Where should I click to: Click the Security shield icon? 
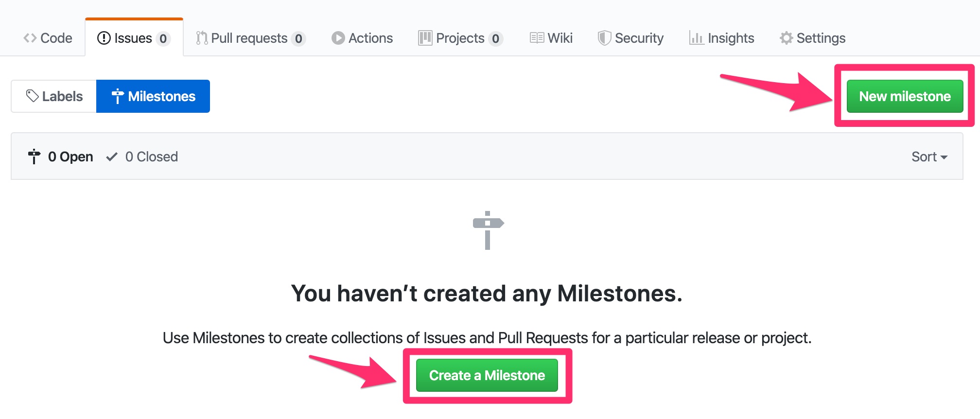[x=604, y=37]
